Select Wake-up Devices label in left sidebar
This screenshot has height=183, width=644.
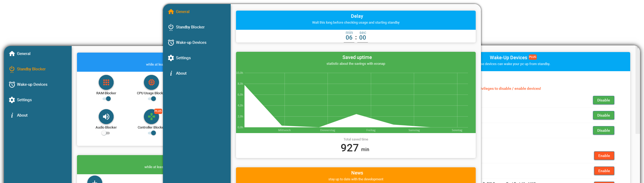click(32, 84)
